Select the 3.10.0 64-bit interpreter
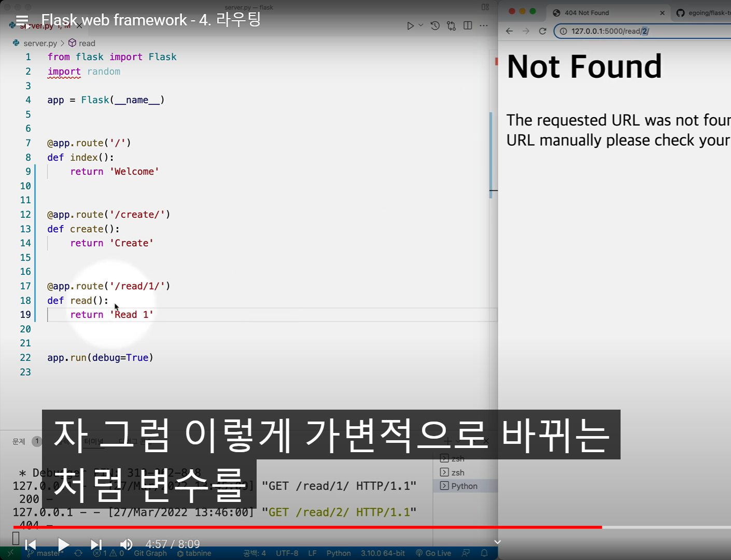 383,553
